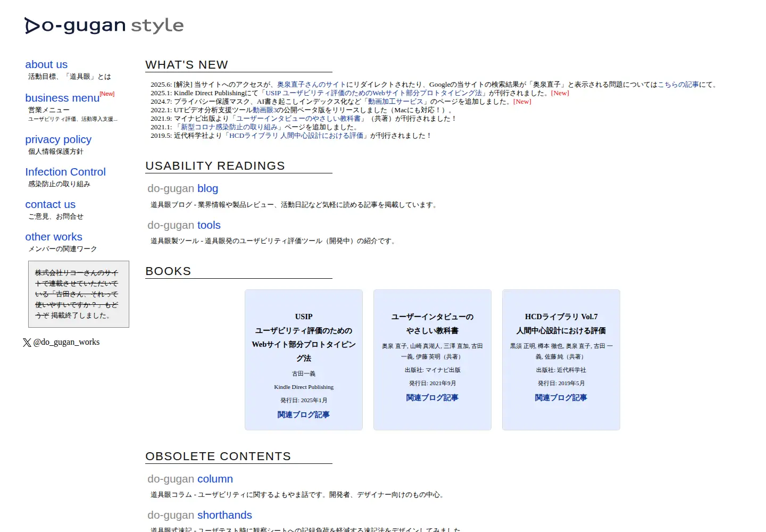
Task: Open 奥泉直子さんのサイト link
Action: coord(311,85)
